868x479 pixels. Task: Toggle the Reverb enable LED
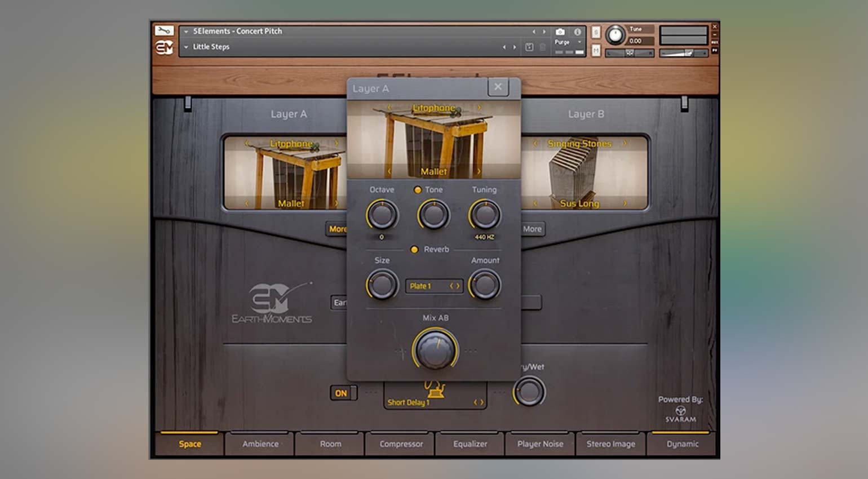click(414, 250)
